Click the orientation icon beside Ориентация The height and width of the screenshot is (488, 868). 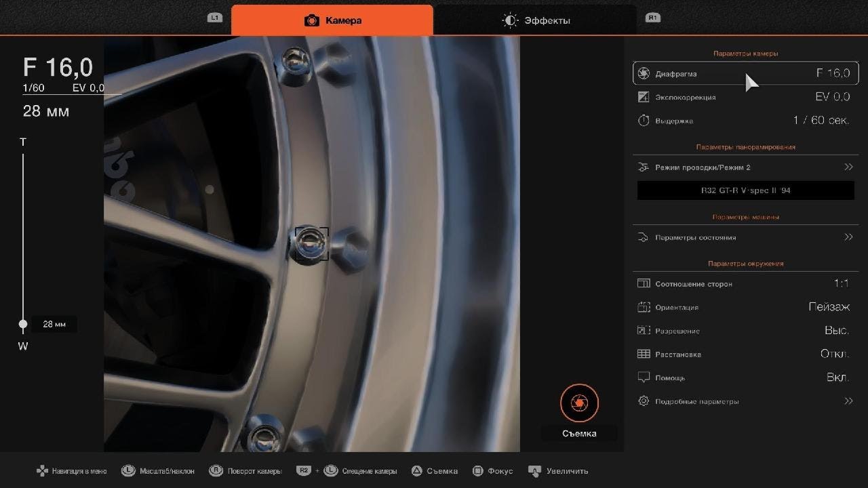[x=644, y=307]
